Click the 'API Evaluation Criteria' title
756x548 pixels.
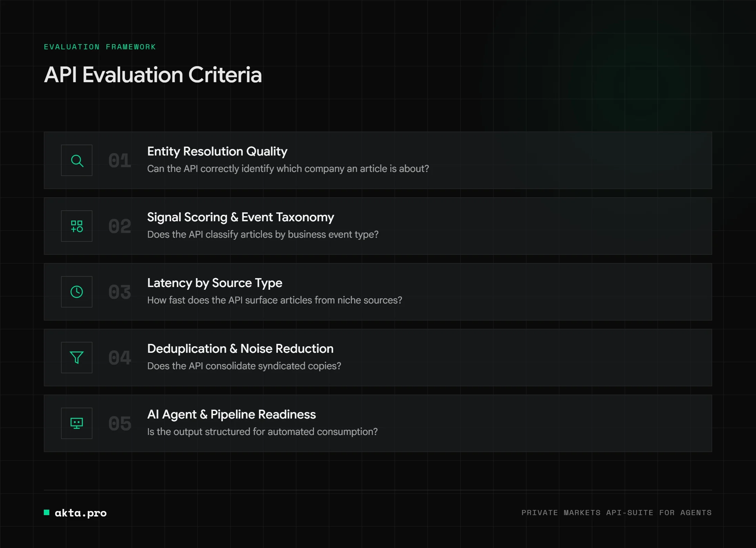tap(153, 75)
